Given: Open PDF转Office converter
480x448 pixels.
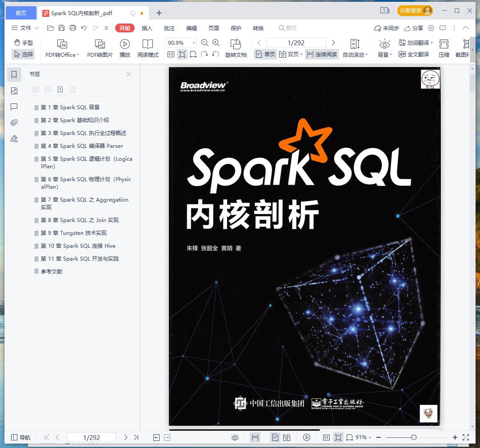Looking at the screenshot, I should 62,48.
